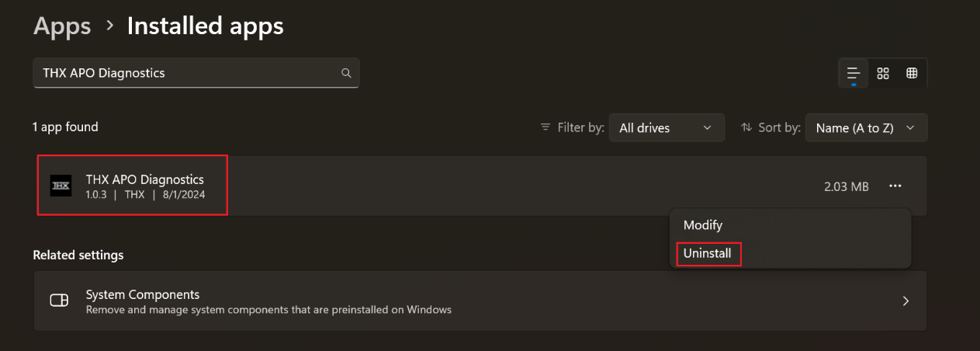Click the version line 1.0.3 | THX | 8/1/2024
Image resolution: width=980 pixels, height=351 pixels.
145,195
